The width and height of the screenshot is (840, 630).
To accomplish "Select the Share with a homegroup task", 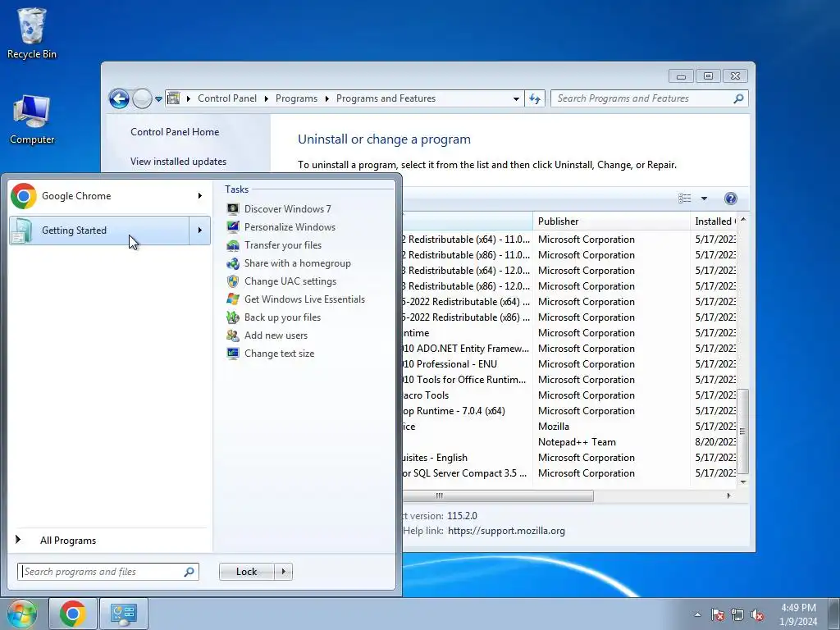I will click(297, 263).
